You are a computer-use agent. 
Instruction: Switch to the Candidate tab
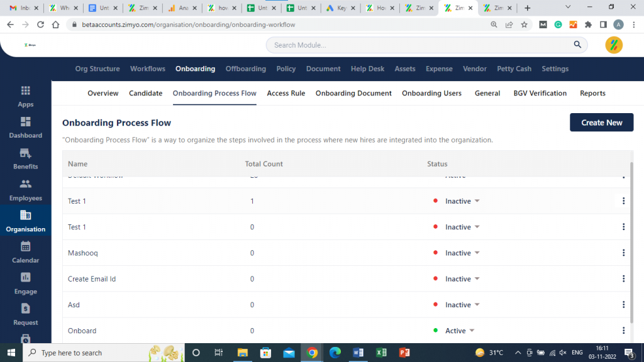(145, 93)
